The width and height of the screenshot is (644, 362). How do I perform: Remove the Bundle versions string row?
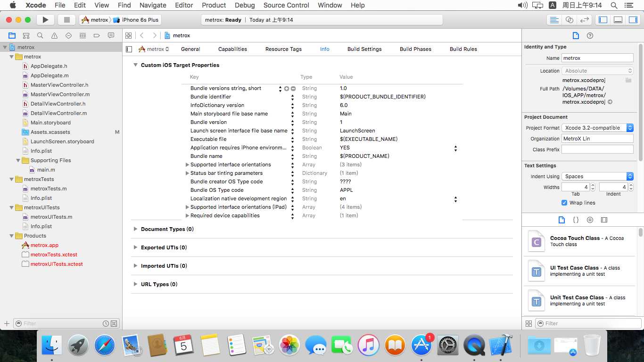(x=293, y=88)
